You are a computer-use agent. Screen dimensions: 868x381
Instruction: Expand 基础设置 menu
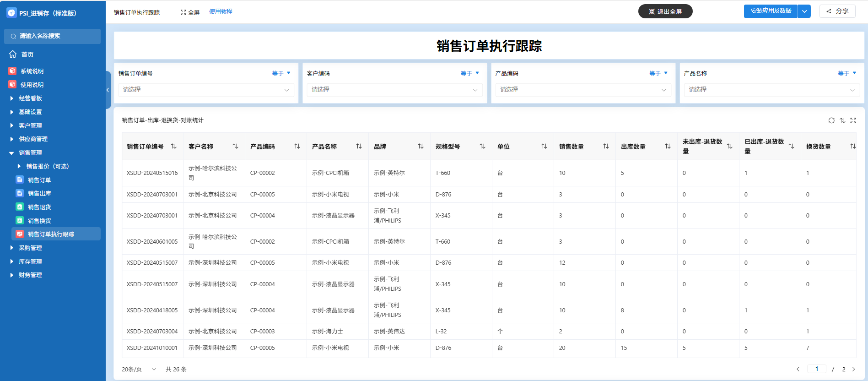pos(12,112)
